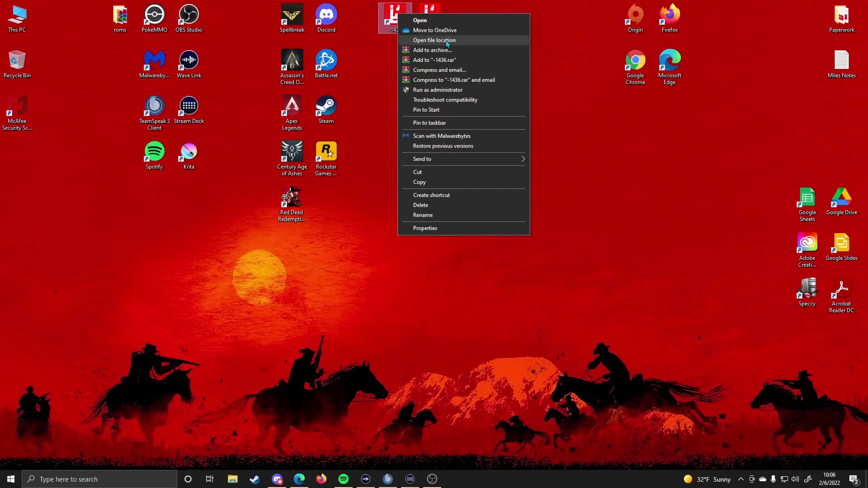Choose Pin to taskbar option
The image size is (868, 488).
(x=429, y=123)
